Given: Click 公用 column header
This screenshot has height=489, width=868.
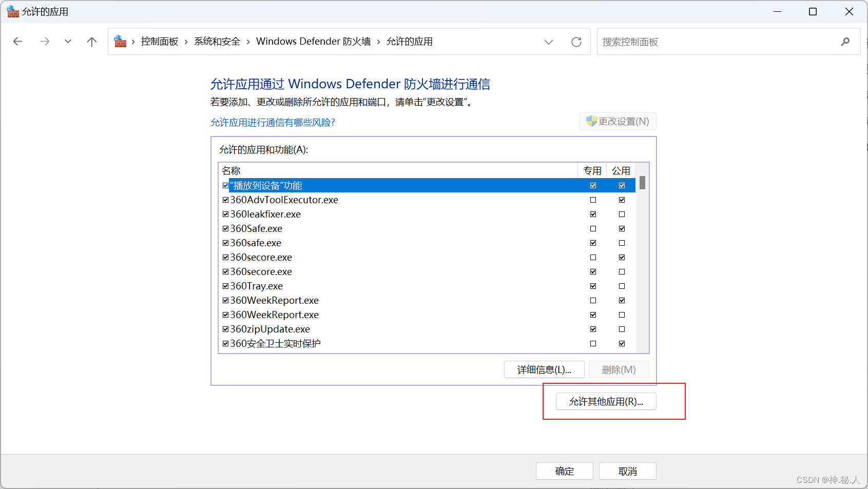Looking at the screenshot, I should pyautogui.click(x=621, y=171).
